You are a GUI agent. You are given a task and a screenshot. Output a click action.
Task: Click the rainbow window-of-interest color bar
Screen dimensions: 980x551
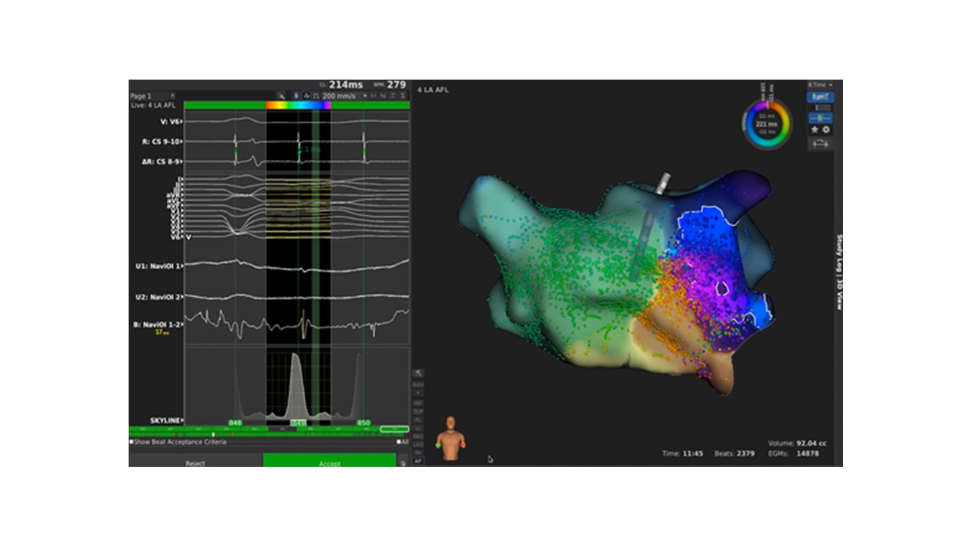coord(299,105)
